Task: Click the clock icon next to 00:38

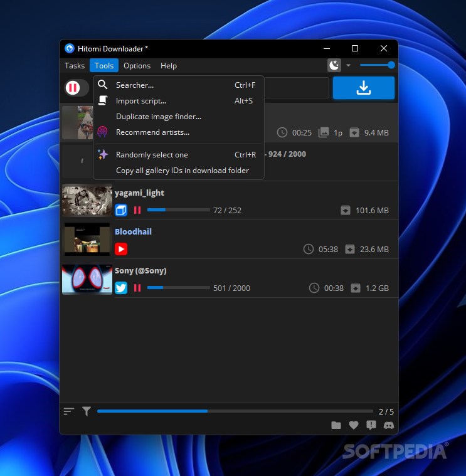Action: coord(314,288)
